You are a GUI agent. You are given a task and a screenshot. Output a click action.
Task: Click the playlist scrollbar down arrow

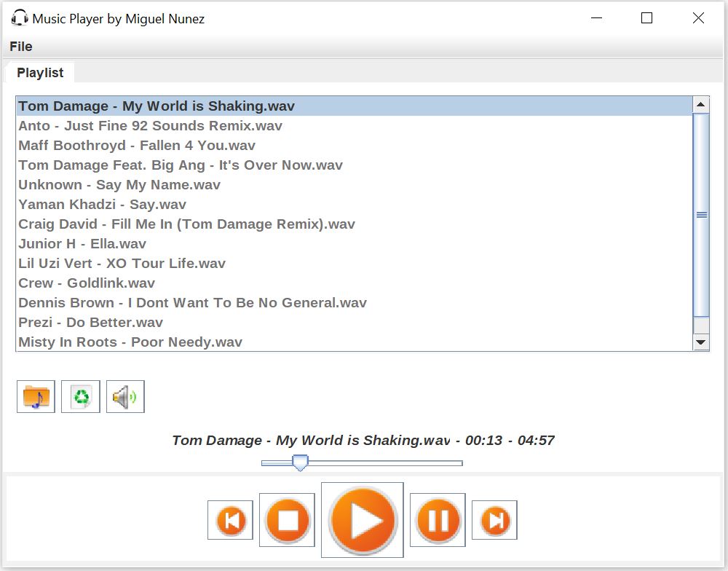(x=701, y=342)
